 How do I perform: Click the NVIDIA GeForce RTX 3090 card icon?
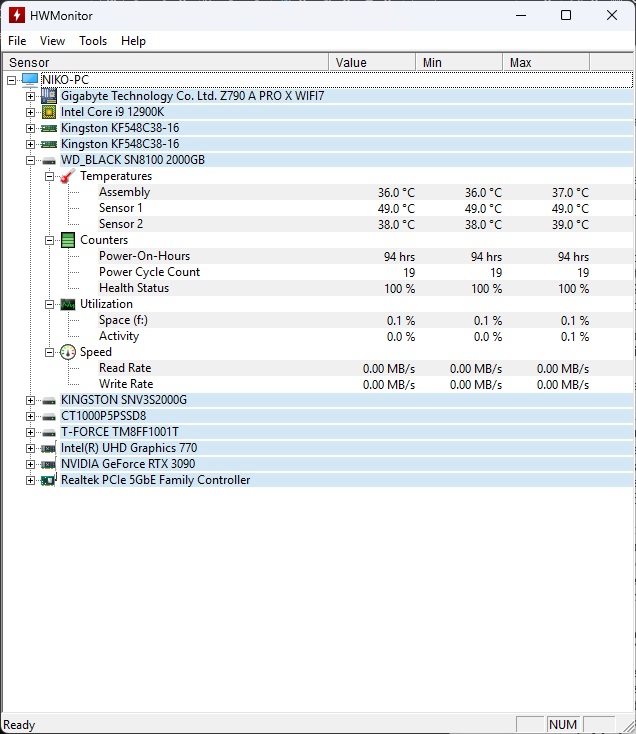pos(49,464)
